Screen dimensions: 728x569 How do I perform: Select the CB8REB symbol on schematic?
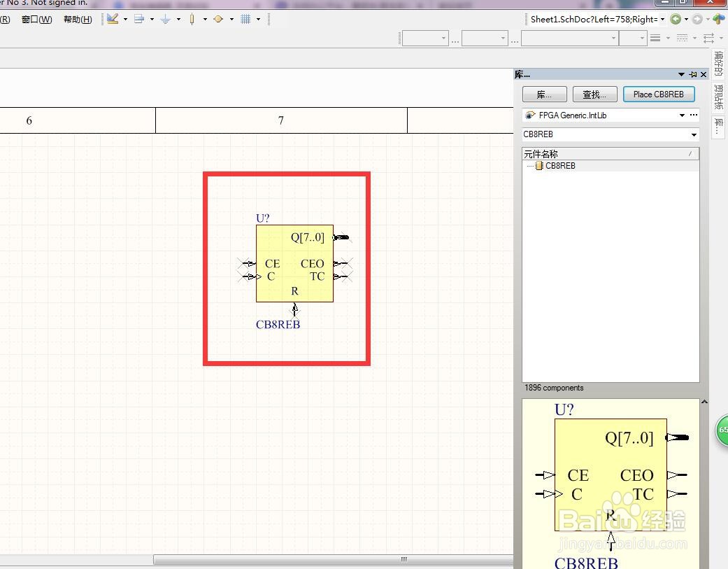point(294,263)
